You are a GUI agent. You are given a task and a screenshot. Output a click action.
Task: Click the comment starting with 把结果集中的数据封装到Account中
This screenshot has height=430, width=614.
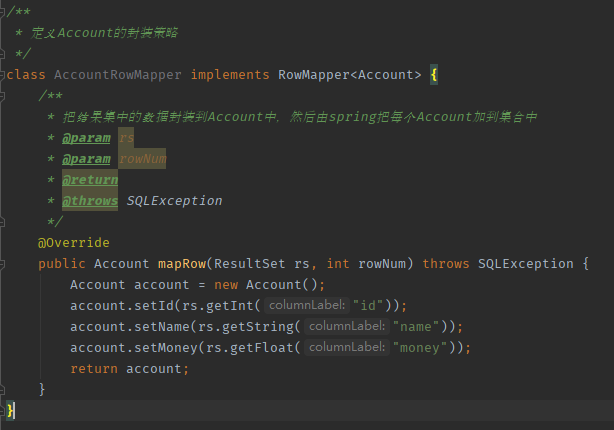pos(300,117)
